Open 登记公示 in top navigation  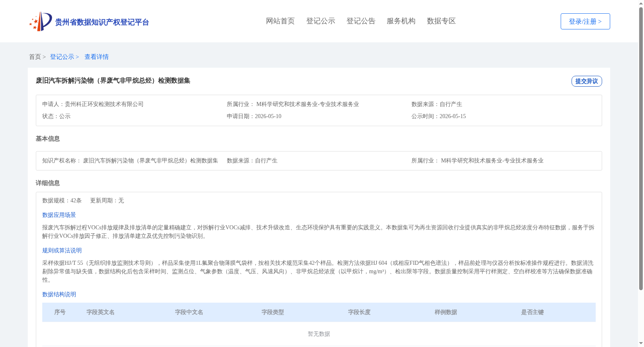click(x=320, y=21)
